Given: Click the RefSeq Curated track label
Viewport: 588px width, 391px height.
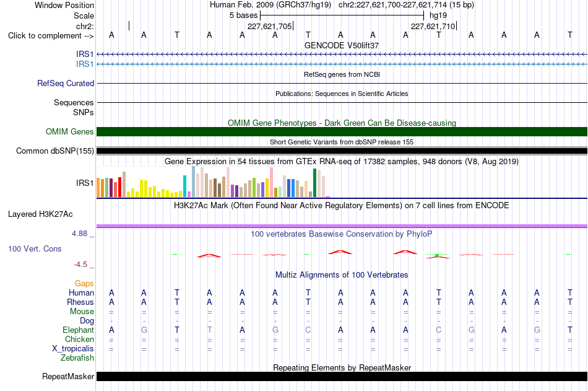Looking at the screenshot, I should pyautogui.click(x=65, y=84).
